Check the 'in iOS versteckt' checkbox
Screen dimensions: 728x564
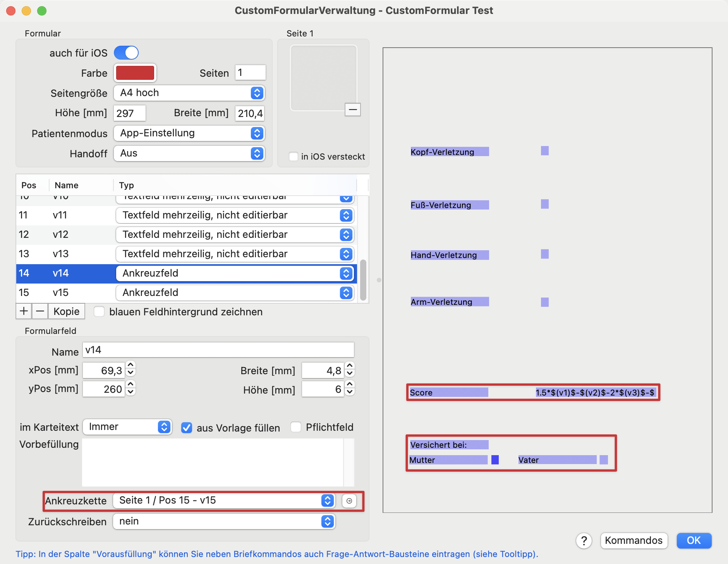pyautogui.click(x=294, y=156)
